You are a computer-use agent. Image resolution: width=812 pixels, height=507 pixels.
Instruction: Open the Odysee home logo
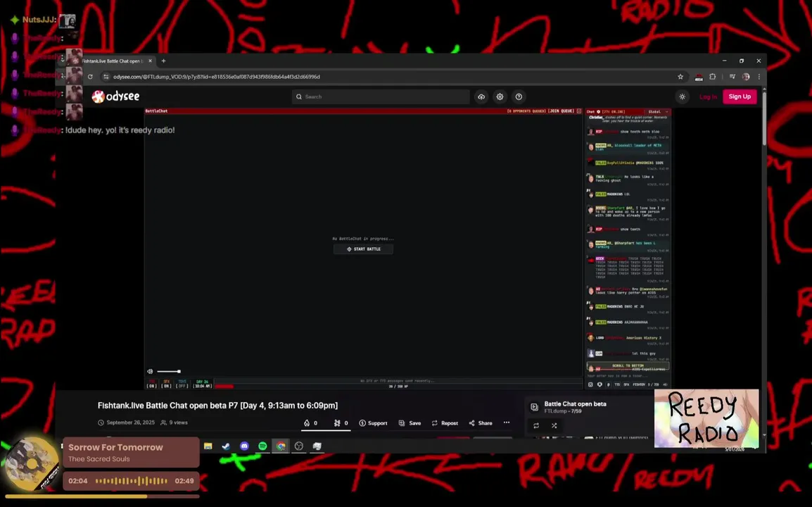click(x=115, y=96)
